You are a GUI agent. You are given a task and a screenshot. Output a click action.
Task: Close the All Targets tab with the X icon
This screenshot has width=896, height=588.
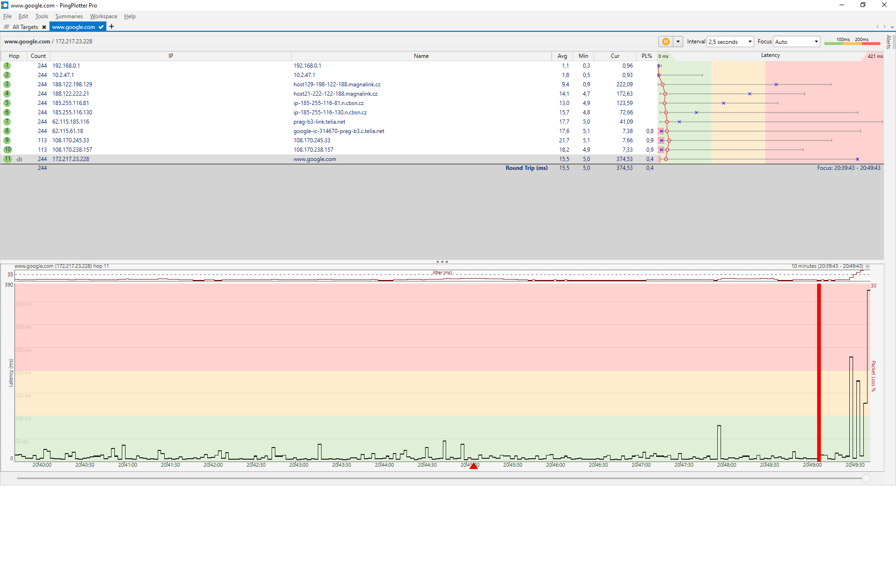click(44, 27)
